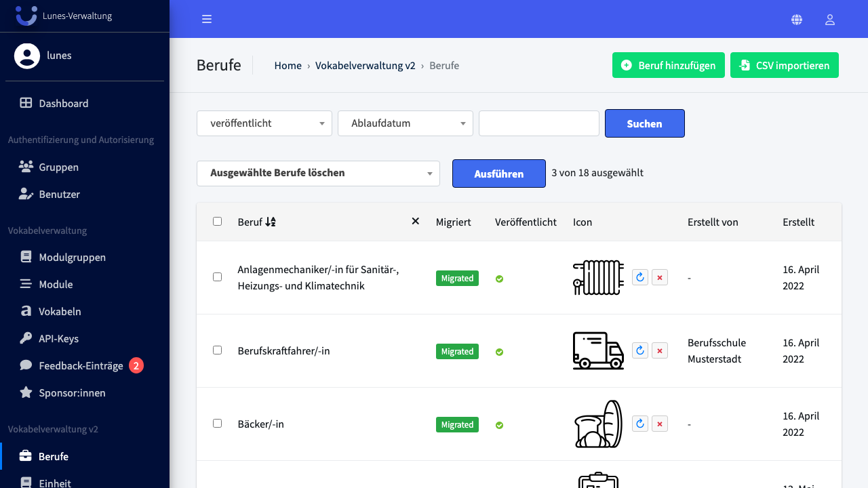Click the Feedback-Einträge badge showing 2
This screenshot has width=868, height=488.
pos(136,366)
